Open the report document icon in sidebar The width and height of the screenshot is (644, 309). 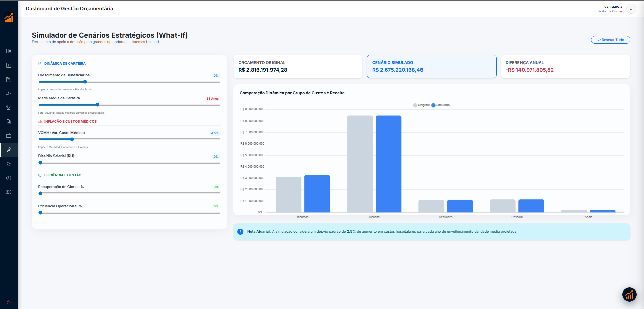pyautogui.click(x=9, y=122)
